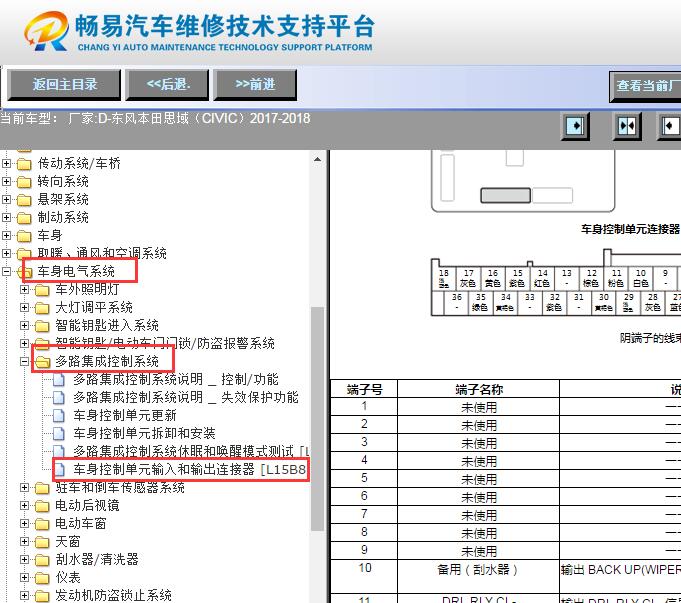Viewport: 681px width, 603px height.
Task: Click the 端子号 table header
Action: click(364, 389)
